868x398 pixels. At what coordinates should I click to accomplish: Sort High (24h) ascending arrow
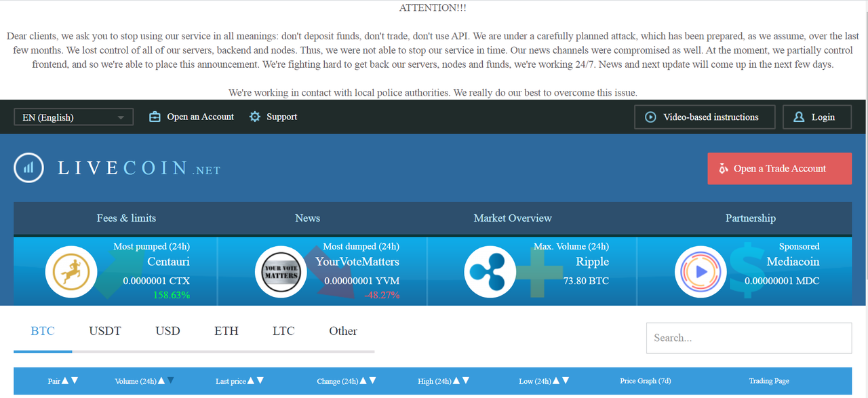click(456, 381)
